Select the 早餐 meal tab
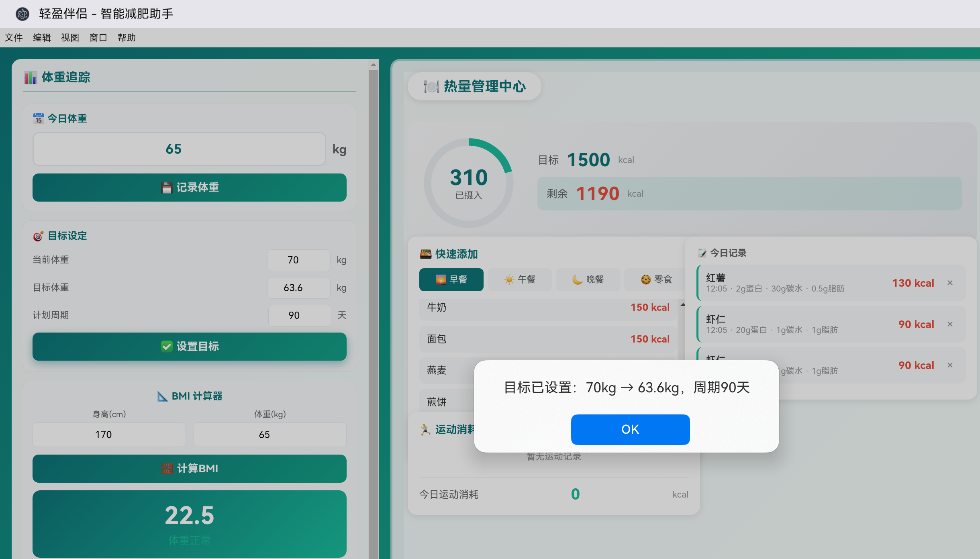Viewport: 980px width, 559px height. coord(451,279)
